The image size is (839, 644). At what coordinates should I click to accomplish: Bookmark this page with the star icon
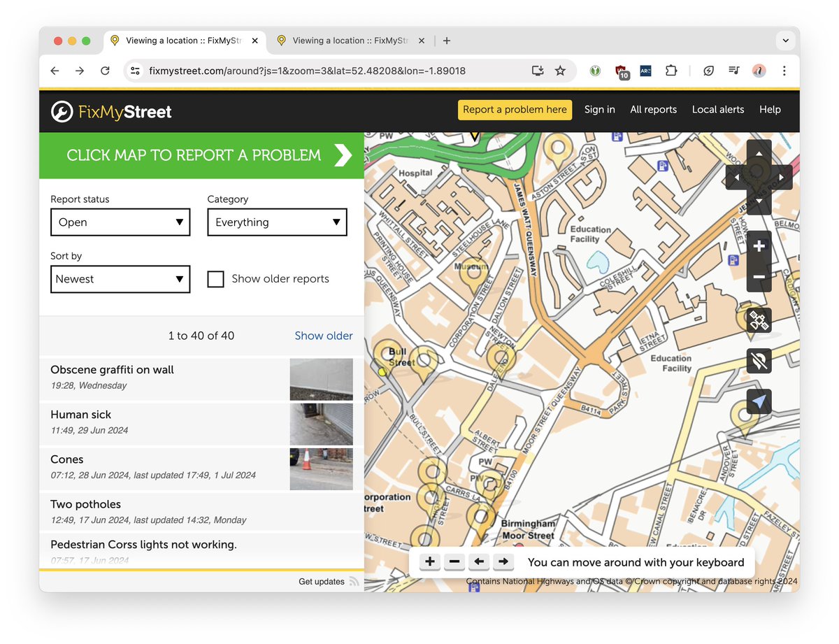(x=560, y=71)
